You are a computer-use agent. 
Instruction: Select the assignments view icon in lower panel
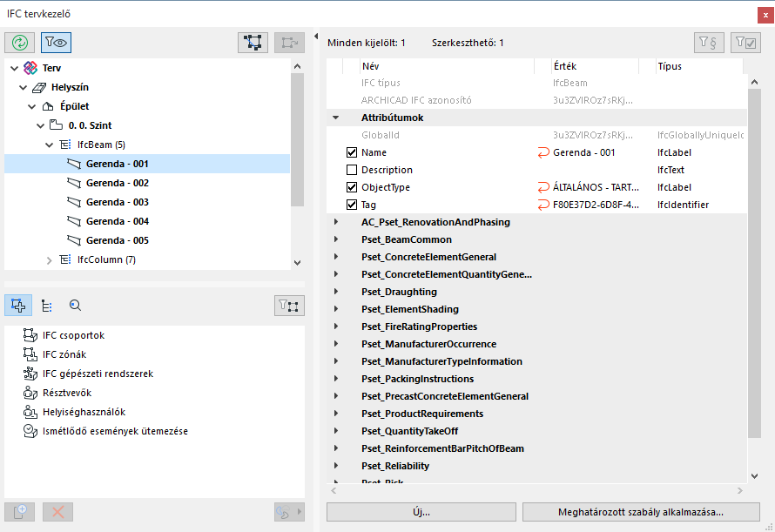point(19,306)
